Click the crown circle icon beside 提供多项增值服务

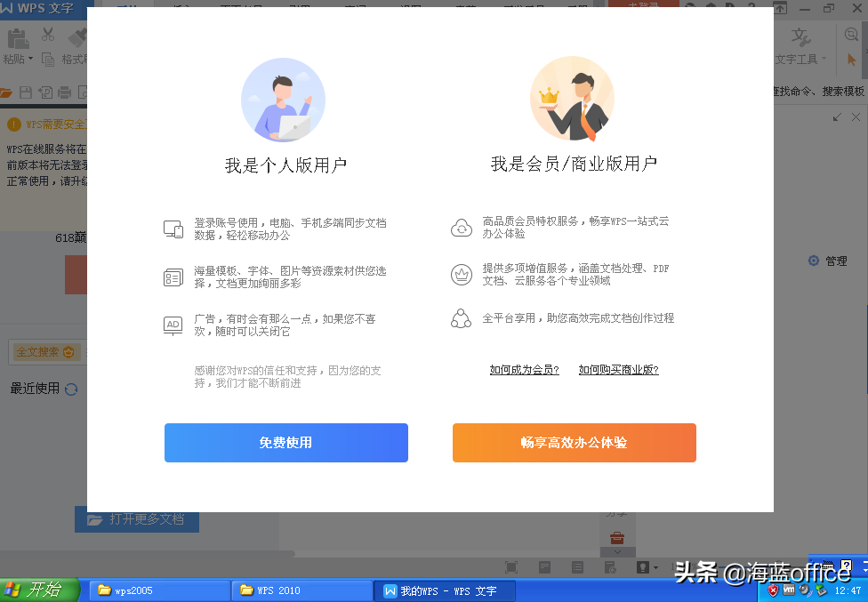[461, 275]
